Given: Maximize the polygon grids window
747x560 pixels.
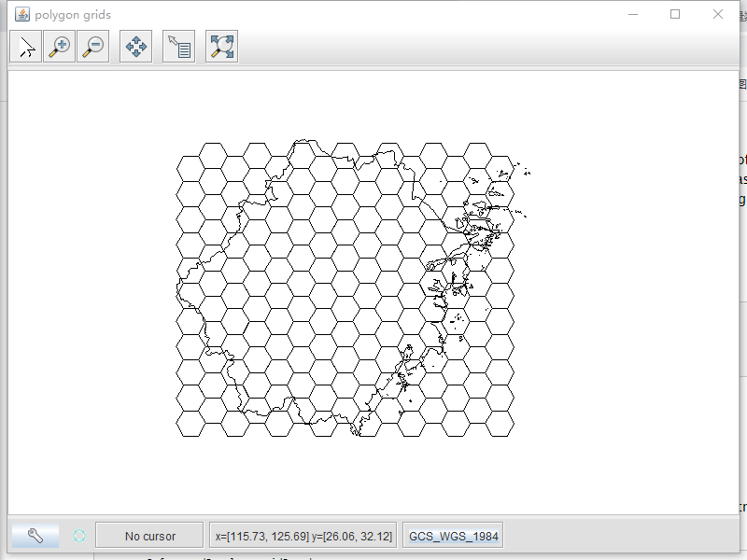Looking at the screenshot, I should tap(675, 14).
